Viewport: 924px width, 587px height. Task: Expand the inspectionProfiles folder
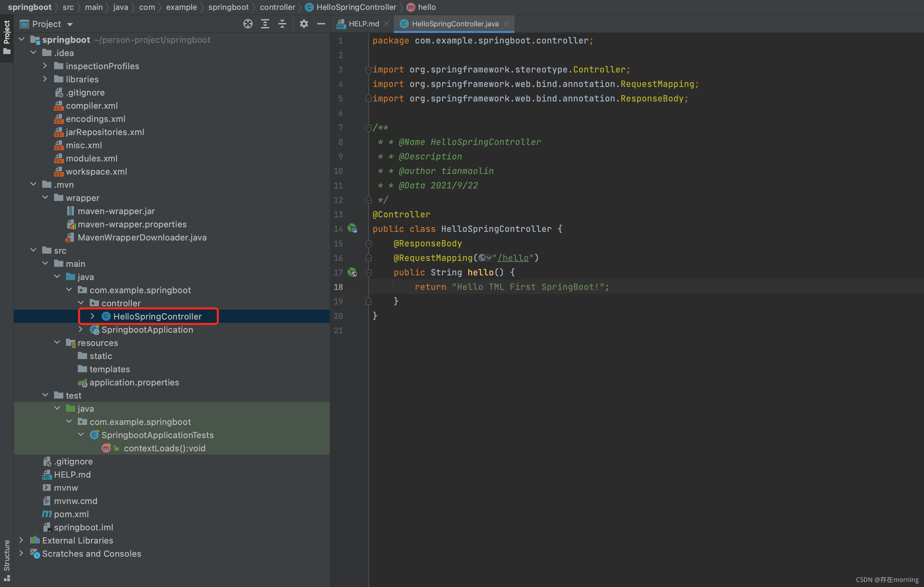tap(45, 66)
